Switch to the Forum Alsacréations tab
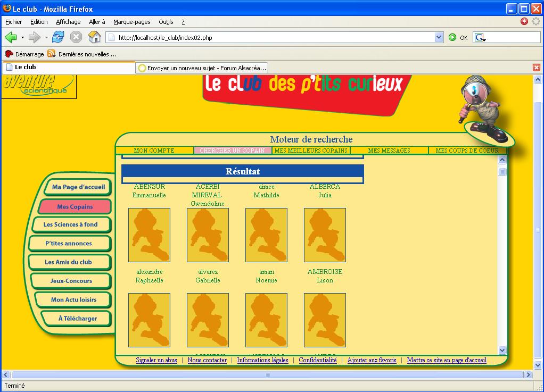544x392 pixels. coord(202,68)
